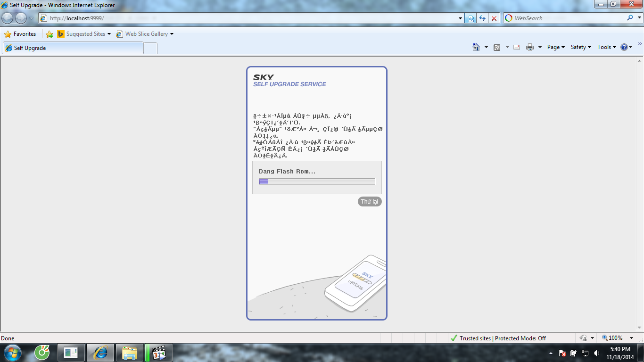The width and height of the screenshot is (644, 362).
Task: Open the Favorites button
Action: (x=20, y=34)
